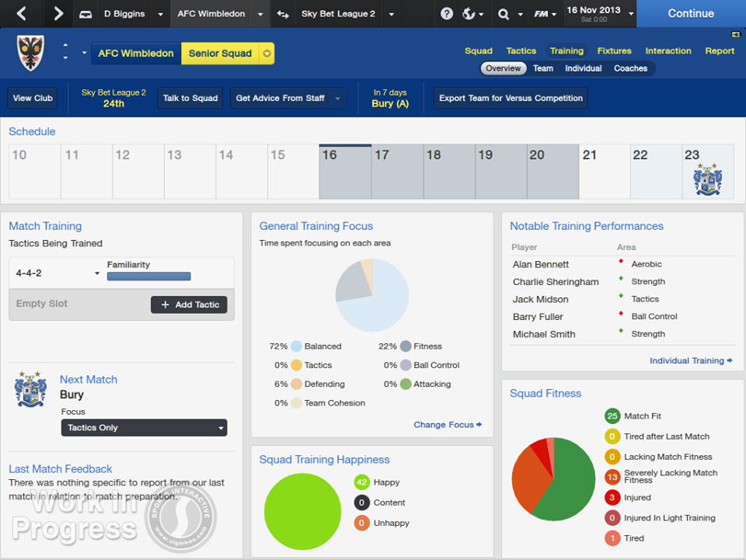Open the FM game menu icon
This screenshot has height=560, width=746.
(x=542, y=14)
